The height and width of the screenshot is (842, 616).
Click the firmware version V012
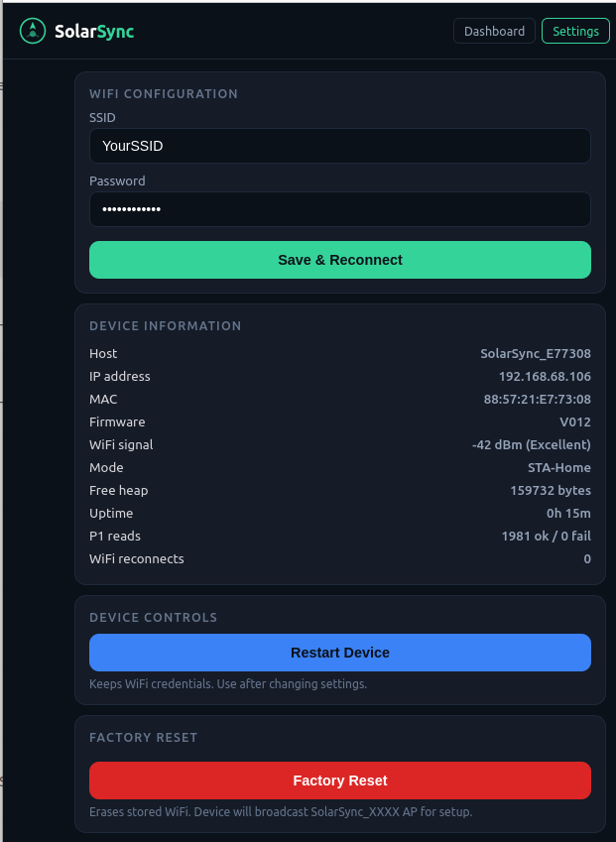click(574, 421)
